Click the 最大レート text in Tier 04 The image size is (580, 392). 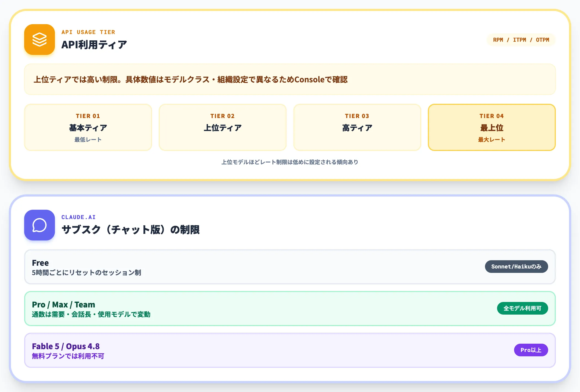(492, 140)
